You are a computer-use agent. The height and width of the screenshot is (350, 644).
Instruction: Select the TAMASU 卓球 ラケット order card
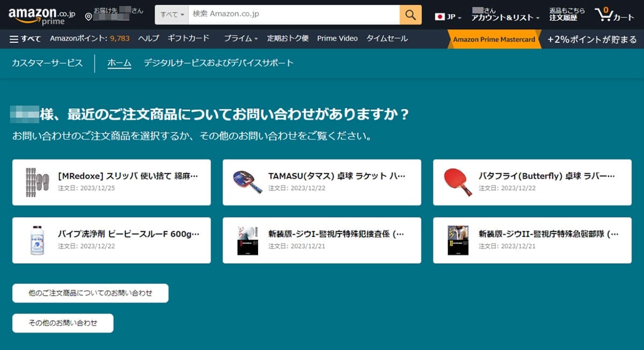(x=321, y=182)
